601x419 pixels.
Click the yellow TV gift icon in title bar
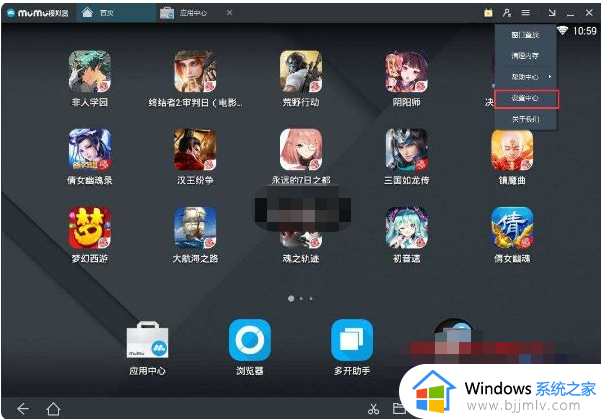click(x=488, y=13)
